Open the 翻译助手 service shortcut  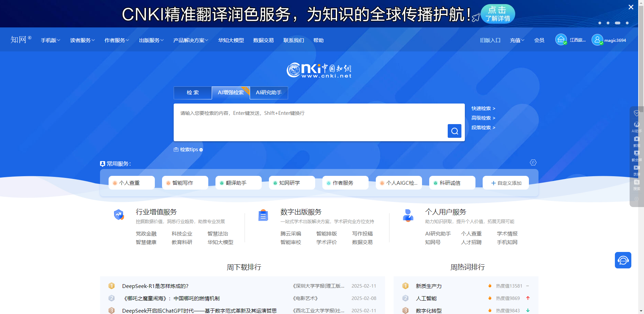pyautogui.click(x=238, y=183)
